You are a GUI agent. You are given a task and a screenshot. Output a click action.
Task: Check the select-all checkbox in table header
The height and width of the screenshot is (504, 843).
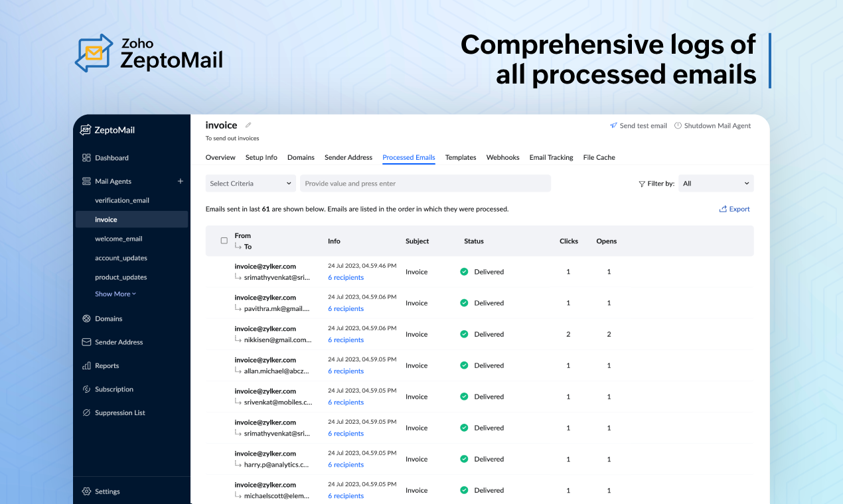[224, 241]
